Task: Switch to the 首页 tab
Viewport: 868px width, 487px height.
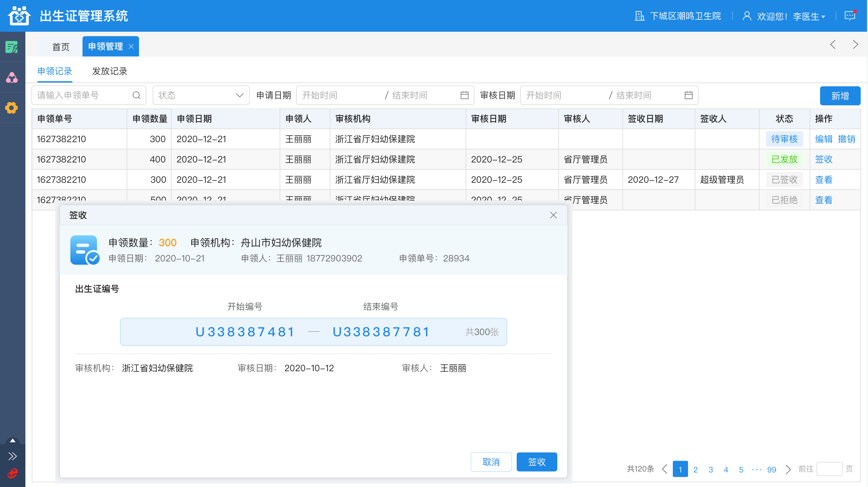Action: coord(61,46)
